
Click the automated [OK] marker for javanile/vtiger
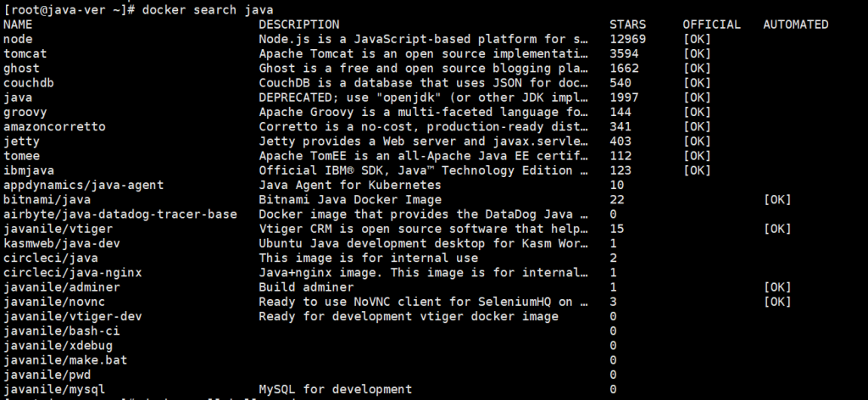coord(776,229)
